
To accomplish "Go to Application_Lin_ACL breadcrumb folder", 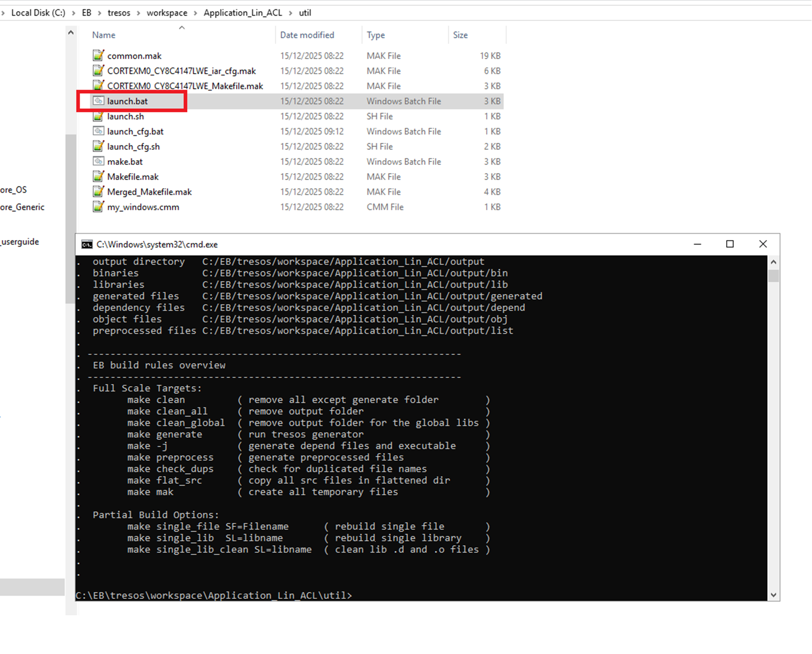I will [x=242, y=13].
